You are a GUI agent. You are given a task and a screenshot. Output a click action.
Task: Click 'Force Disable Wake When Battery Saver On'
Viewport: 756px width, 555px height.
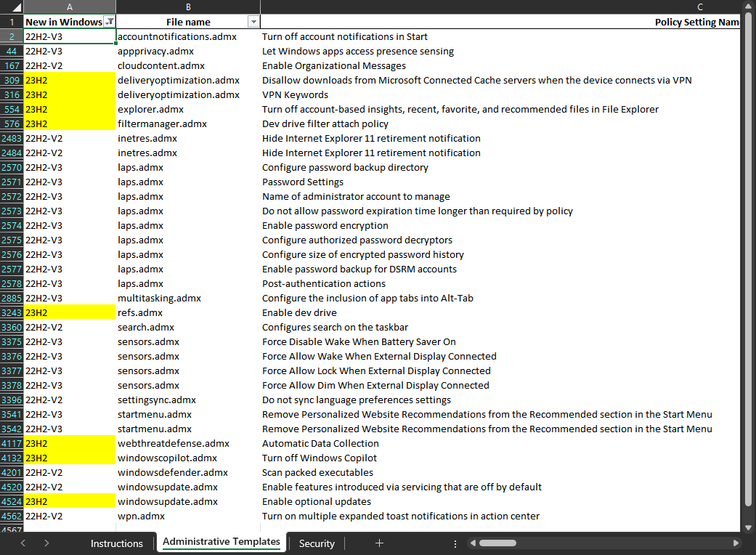(359, 342)
